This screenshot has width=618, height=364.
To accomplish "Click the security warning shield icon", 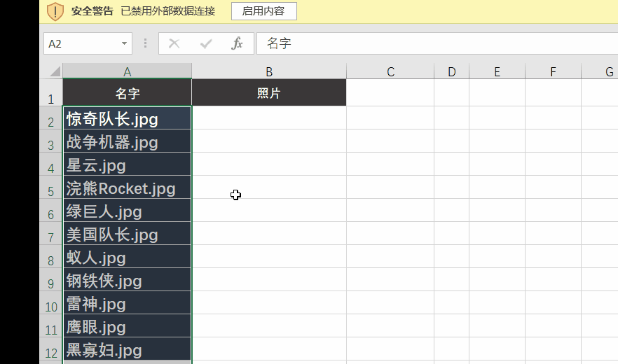I will 55,11.
